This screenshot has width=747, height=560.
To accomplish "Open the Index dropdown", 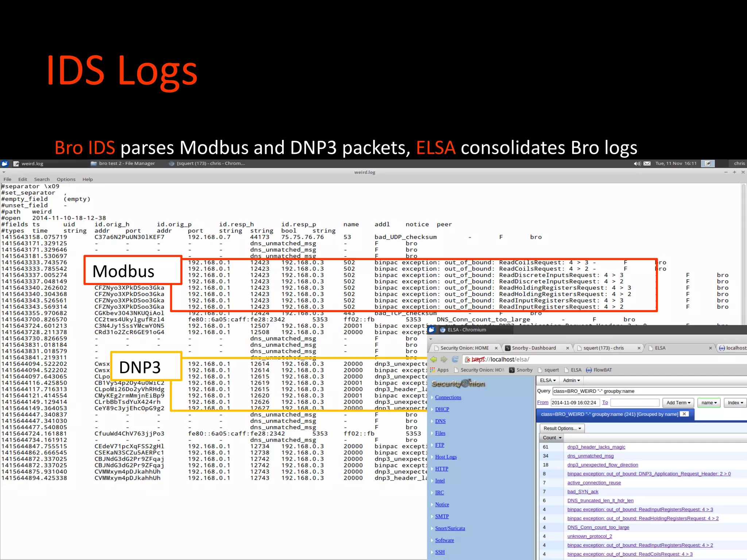I will pyautogui.click(x=735, y=402).
